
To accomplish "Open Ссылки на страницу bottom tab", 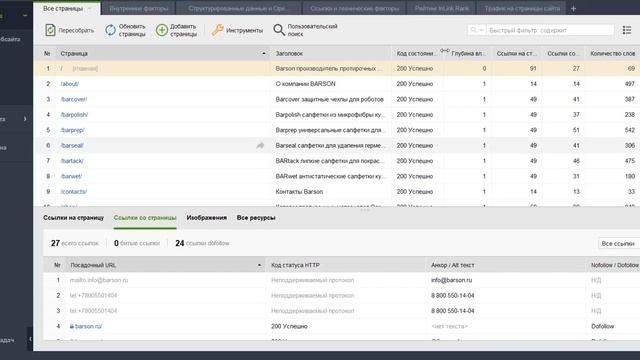I will (x=73, y=218).
